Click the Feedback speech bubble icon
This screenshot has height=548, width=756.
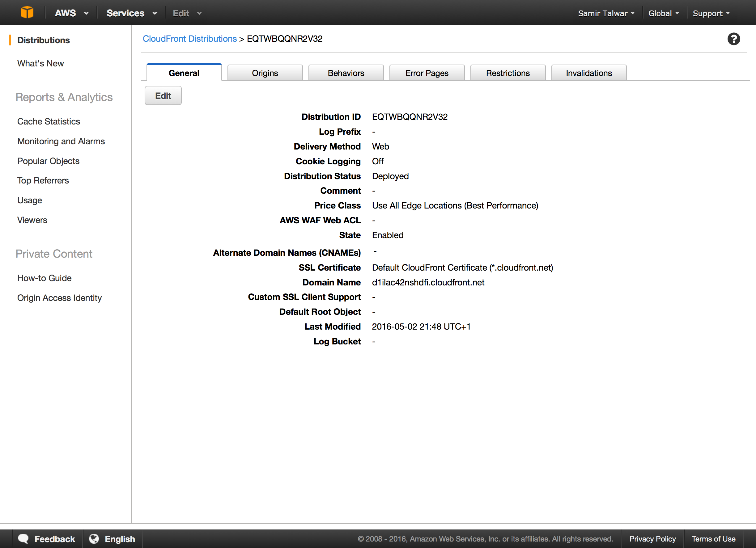tap(23, 539)
